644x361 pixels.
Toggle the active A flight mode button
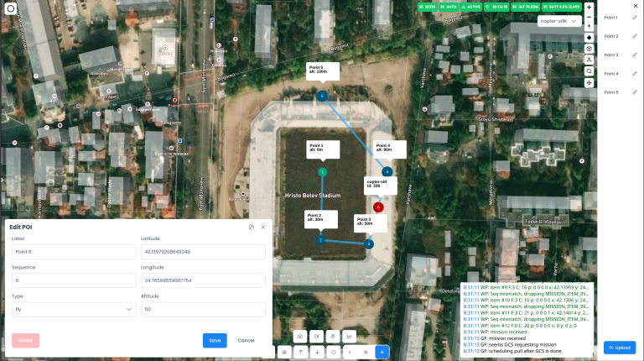coord(382,352)
